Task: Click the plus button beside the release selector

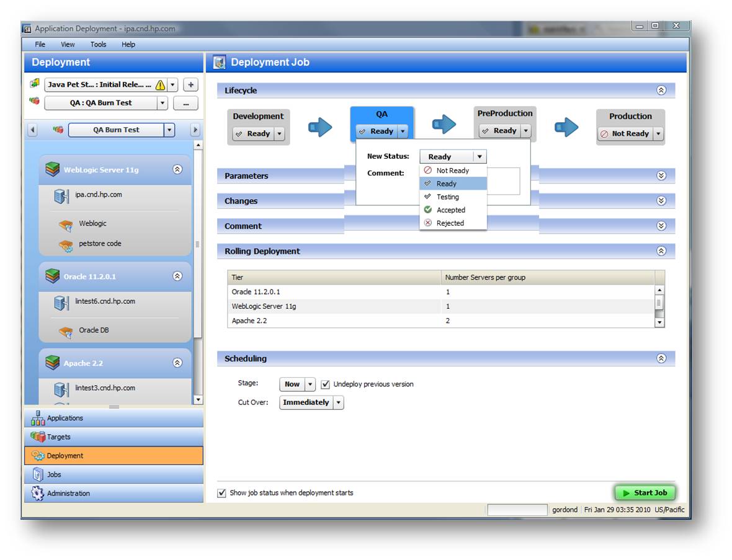Action: click(190, 85)
